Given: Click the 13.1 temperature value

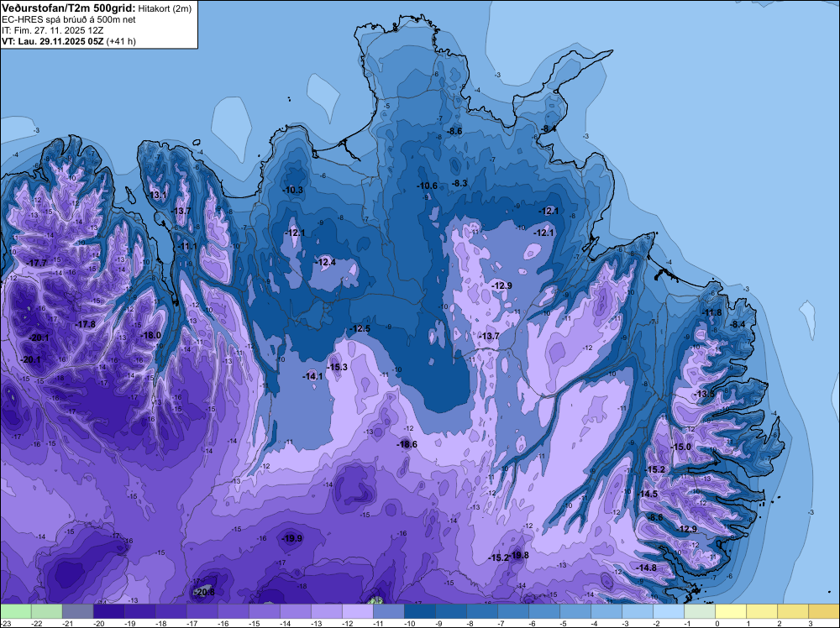Looking at the screenshot, I should coord(158,195).
